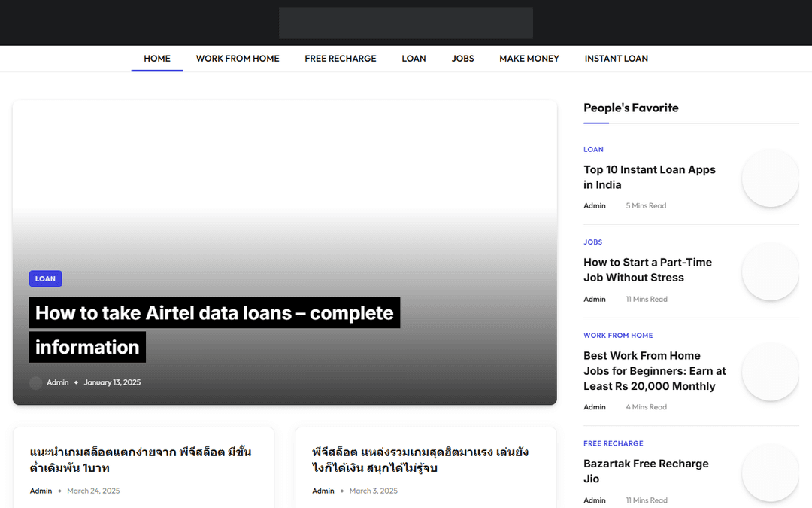The width and height of the screenshot is (812, 508).
Task: Click the thumbnail for the Part-Time Job article
Action: pos(771,271)
